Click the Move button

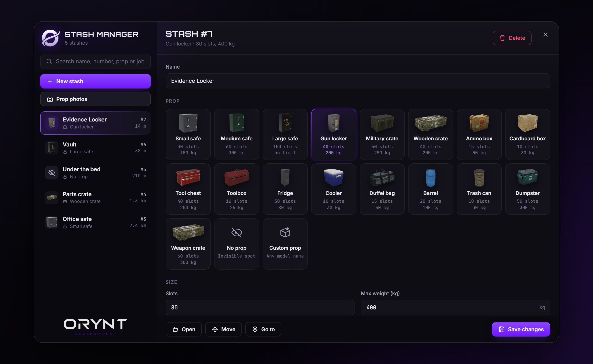[x=223, y=329]
